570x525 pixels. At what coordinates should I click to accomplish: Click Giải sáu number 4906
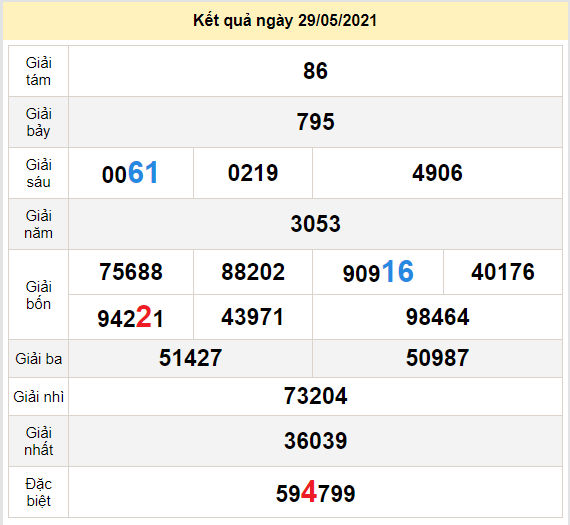[x=437, y=173]
